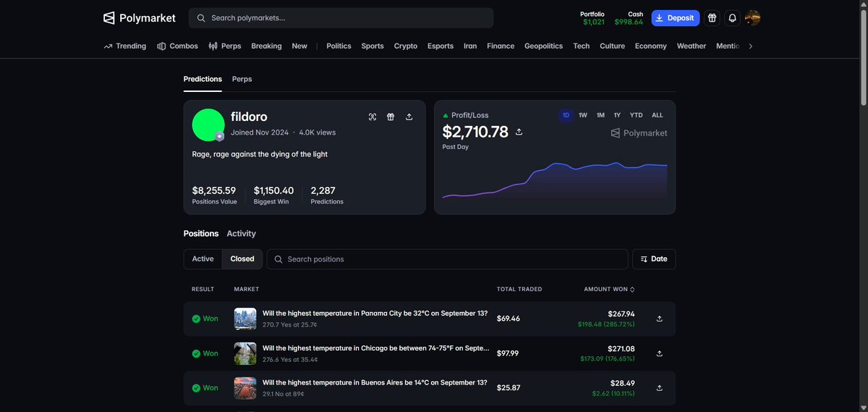Open the Culture category
The height and width of the screenshot is (412, 868).
click(x=612, y=46)
